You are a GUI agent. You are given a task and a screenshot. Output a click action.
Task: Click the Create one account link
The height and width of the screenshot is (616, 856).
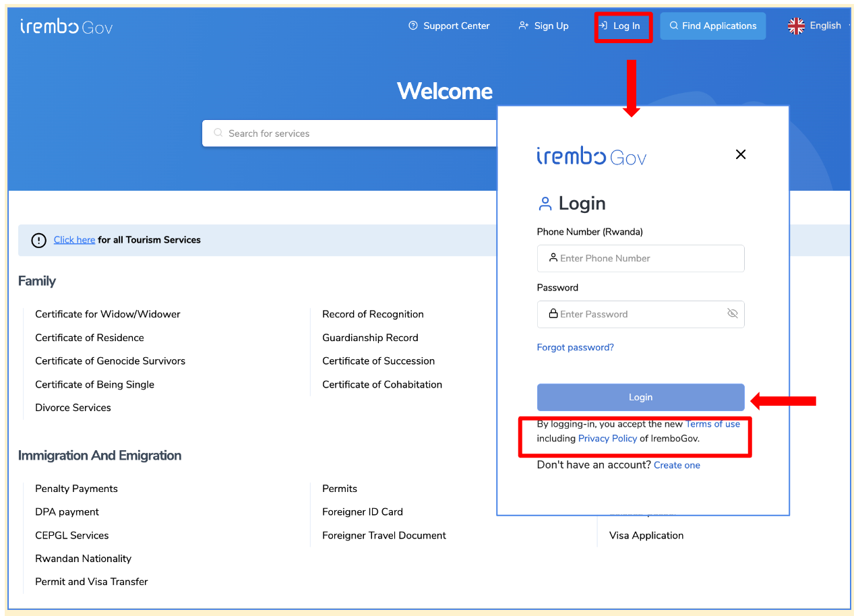pos(677,465)
